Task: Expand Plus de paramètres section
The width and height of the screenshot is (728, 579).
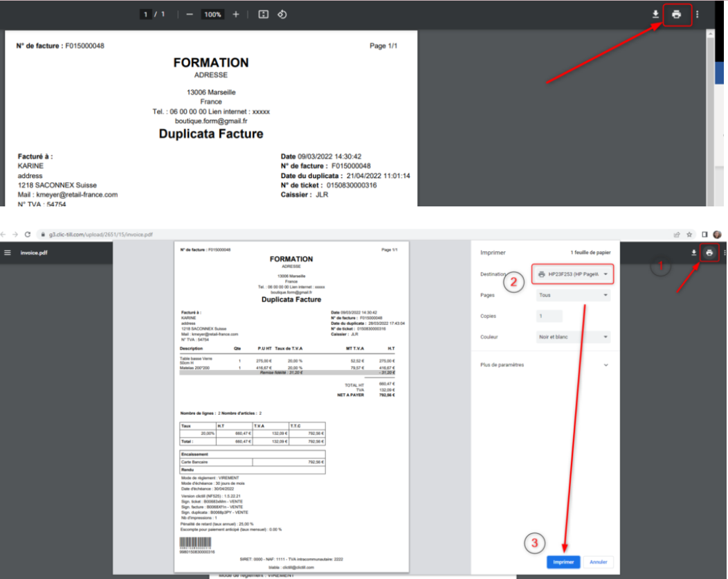Action: pyautogui.click(x=544, y=365)
